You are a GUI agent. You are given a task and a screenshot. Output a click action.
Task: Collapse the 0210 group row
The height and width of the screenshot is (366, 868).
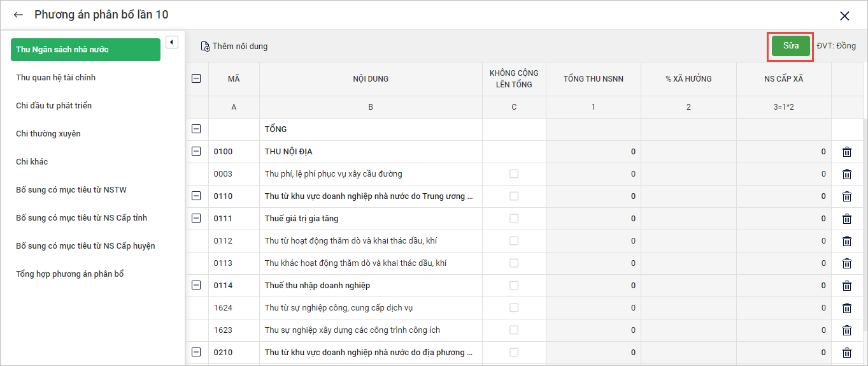tap(196, 352)
